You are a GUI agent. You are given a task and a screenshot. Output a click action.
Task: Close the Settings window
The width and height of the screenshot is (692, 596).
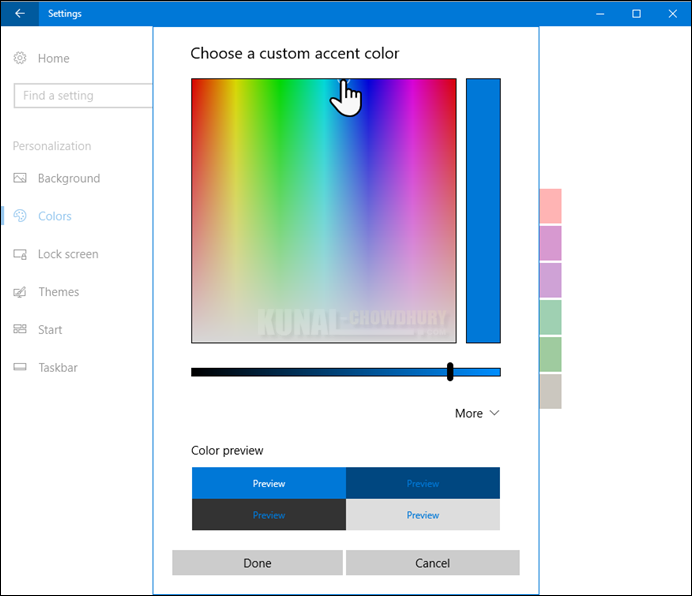[672, 14]
